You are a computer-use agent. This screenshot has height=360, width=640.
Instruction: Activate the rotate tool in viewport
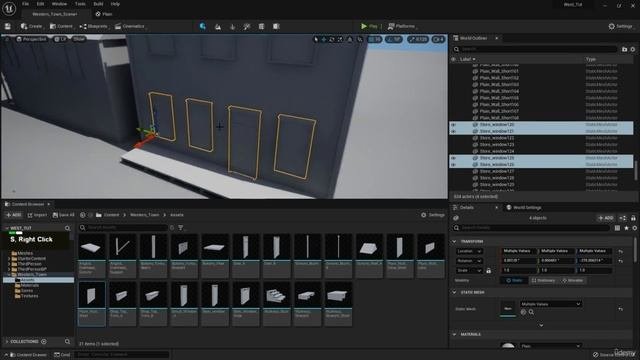point(332,40)
